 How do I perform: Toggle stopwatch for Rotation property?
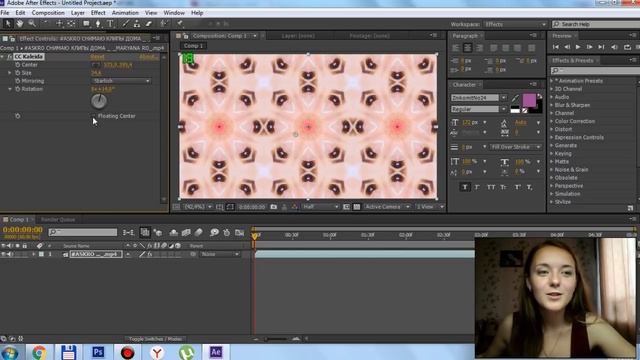pos(18,89)
